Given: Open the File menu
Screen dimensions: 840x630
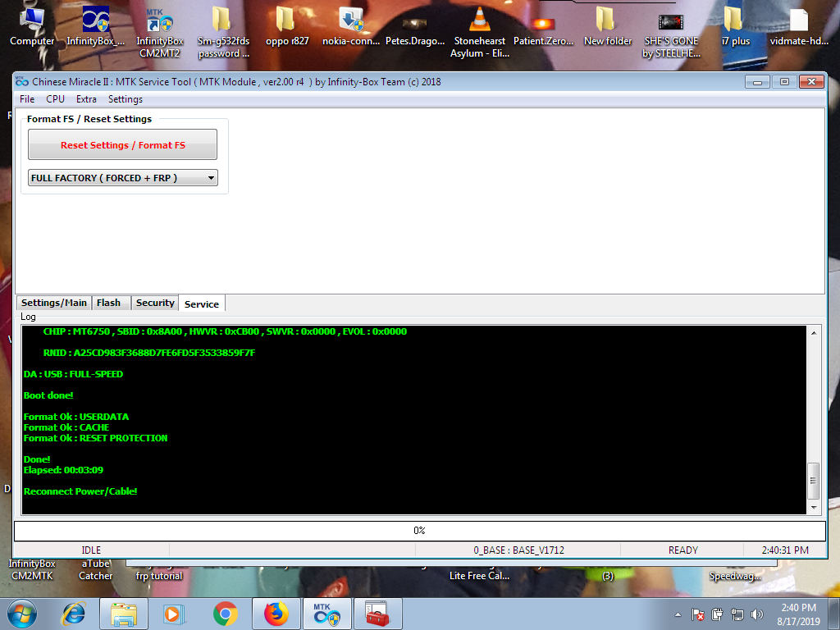Looking at the screenshot, I should [27, 99].
